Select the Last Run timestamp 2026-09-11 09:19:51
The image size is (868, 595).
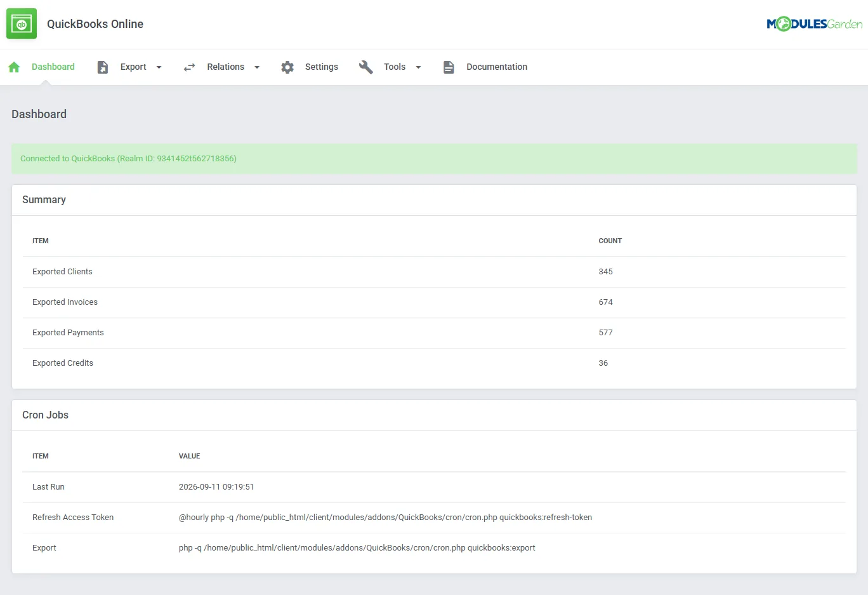(x=216, y=487)
